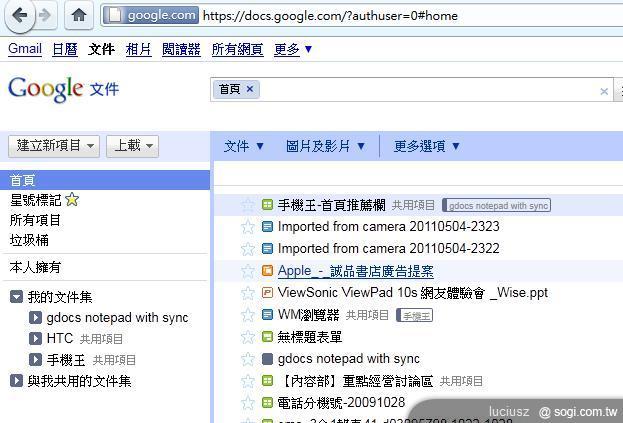623x423 pixels.
Task: Expand the 手機王 shared folder
Action: 35,359
